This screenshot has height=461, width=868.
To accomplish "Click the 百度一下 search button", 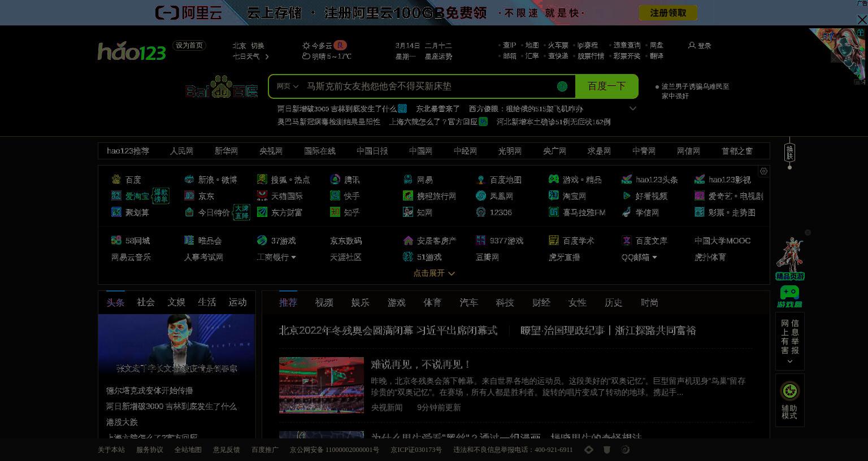I will [x=606, y=86].
